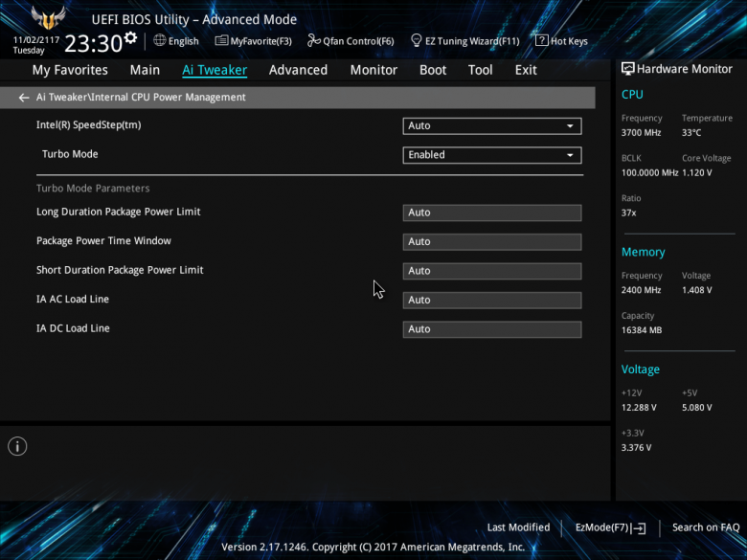Click the MyFavorite list icon
747x560 pixels.
[x=221, y=40]
